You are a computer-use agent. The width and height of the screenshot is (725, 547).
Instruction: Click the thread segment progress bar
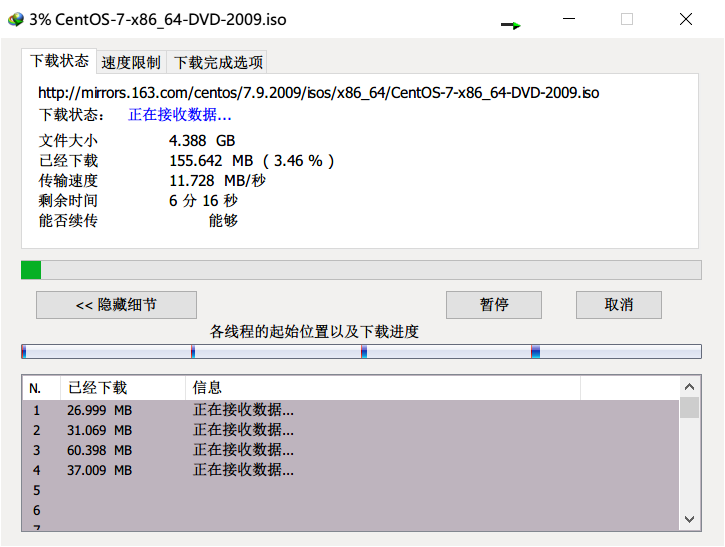coord(361,351)
